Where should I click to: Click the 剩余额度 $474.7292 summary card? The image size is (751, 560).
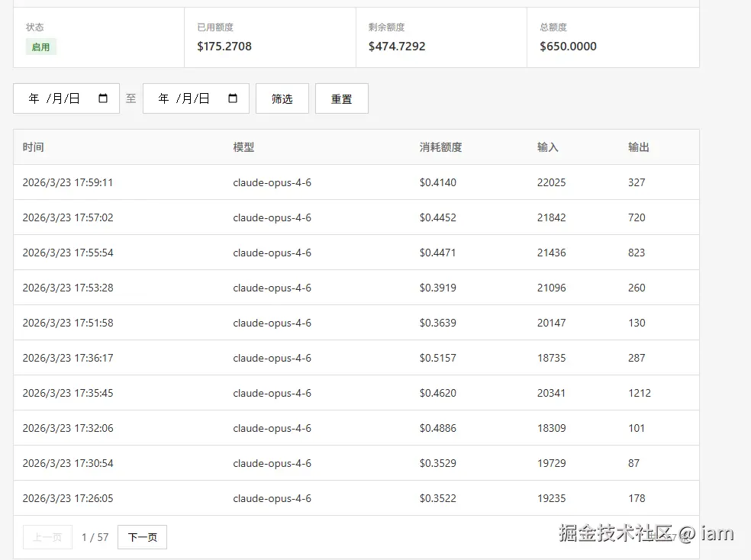(x=440, y=37)
